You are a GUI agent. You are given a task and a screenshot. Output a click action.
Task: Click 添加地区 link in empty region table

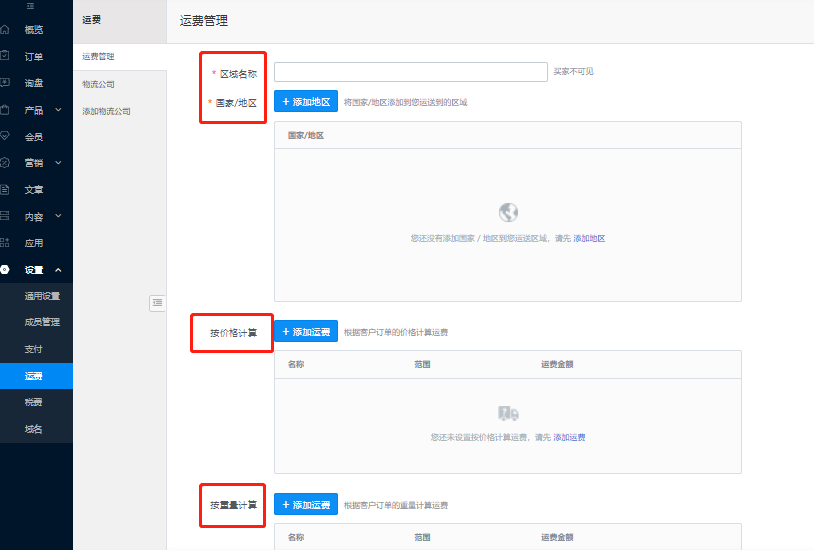(589, 239)
